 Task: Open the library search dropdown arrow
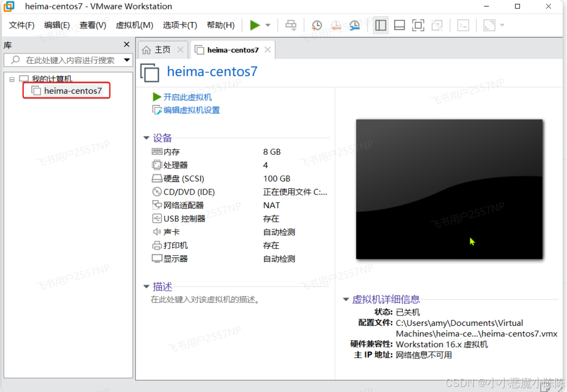127,60
